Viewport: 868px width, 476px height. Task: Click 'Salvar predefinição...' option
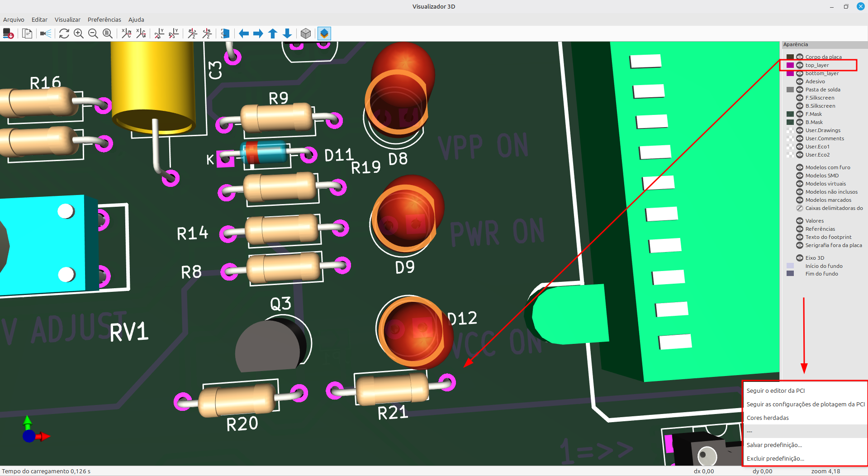click(774, 445)
